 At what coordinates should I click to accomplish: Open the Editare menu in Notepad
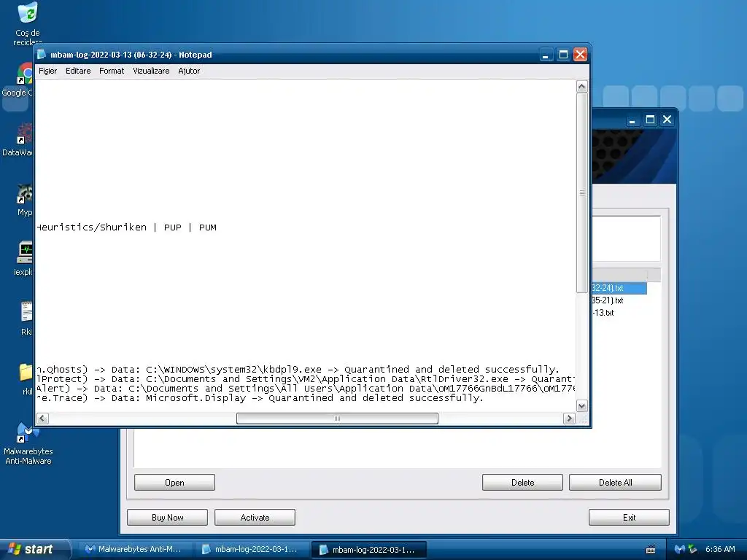78,71
